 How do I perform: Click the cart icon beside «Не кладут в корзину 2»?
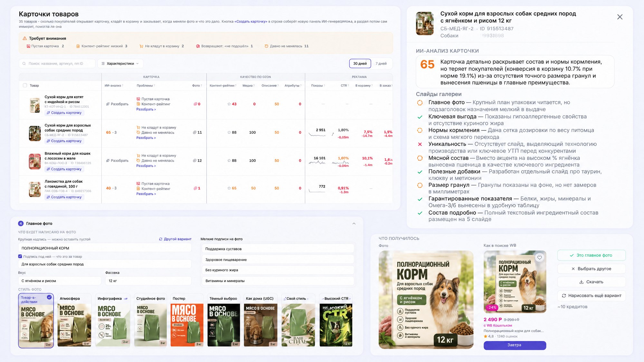tap(141, 46)
